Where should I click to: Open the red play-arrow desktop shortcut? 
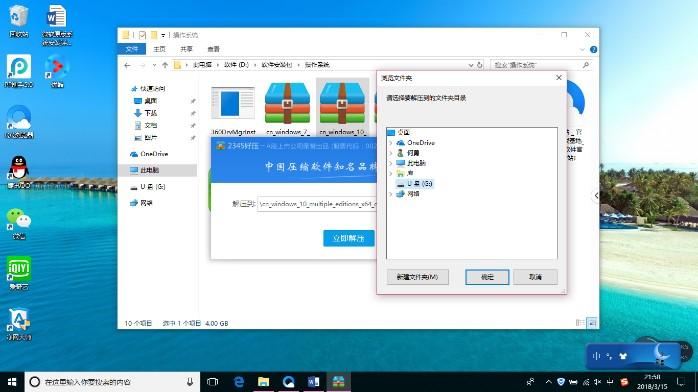(57, 70)
